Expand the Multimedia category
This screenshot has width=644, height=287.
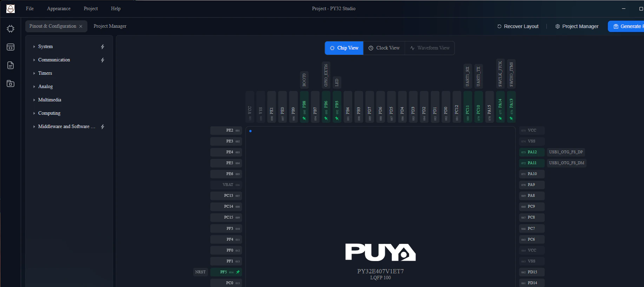click(34, 100)
